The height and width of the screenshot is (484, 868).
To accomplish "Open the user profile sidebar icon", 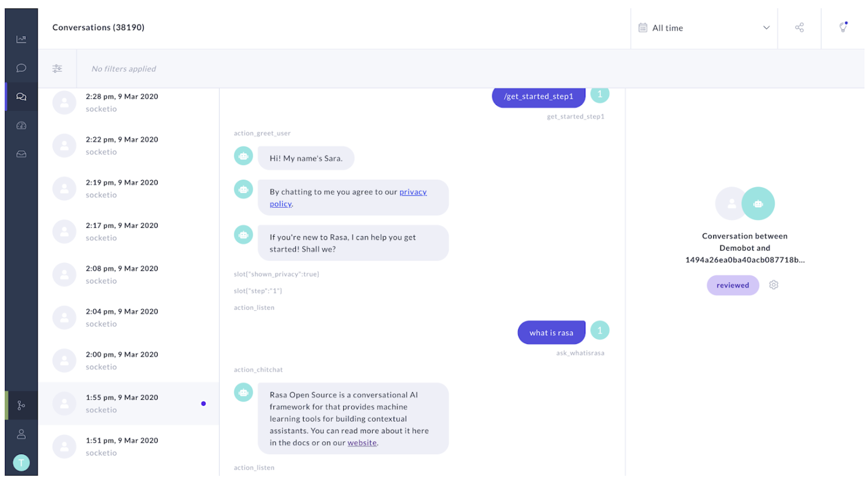I will point(21,434).
